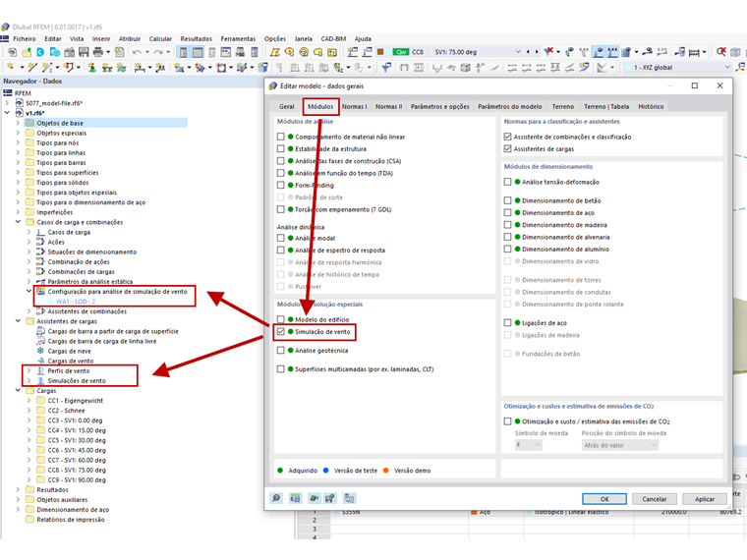The image size is (747, 560).
Task: Switch to the Geral tab
Action: [287, 107]
